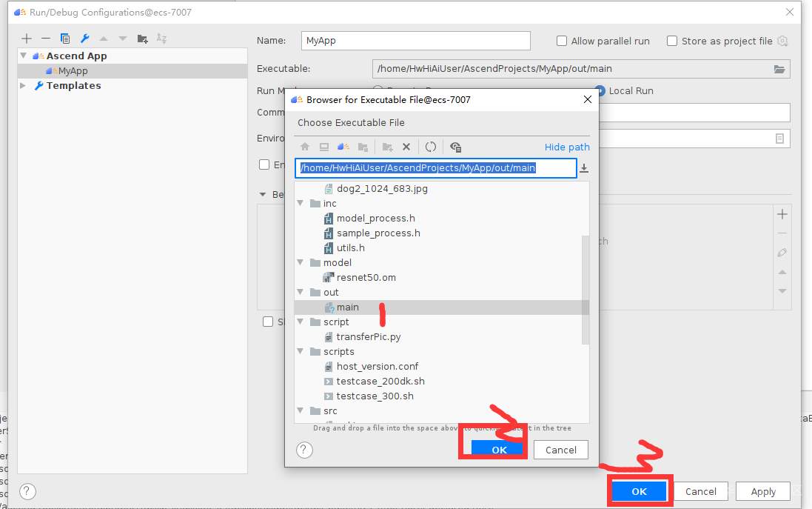The width and height of the screenshot is (812, 509).
Task: Toggle checkbox below Environment label
Action: [x=264, y=164]
